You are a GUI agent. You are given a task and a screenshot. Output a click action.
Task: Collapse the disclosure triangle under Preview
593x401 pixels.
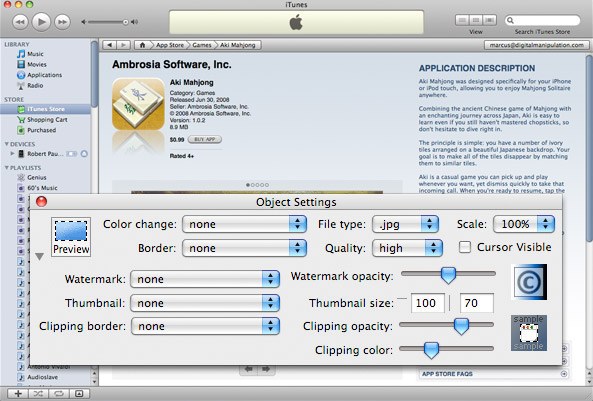point(39,256)
